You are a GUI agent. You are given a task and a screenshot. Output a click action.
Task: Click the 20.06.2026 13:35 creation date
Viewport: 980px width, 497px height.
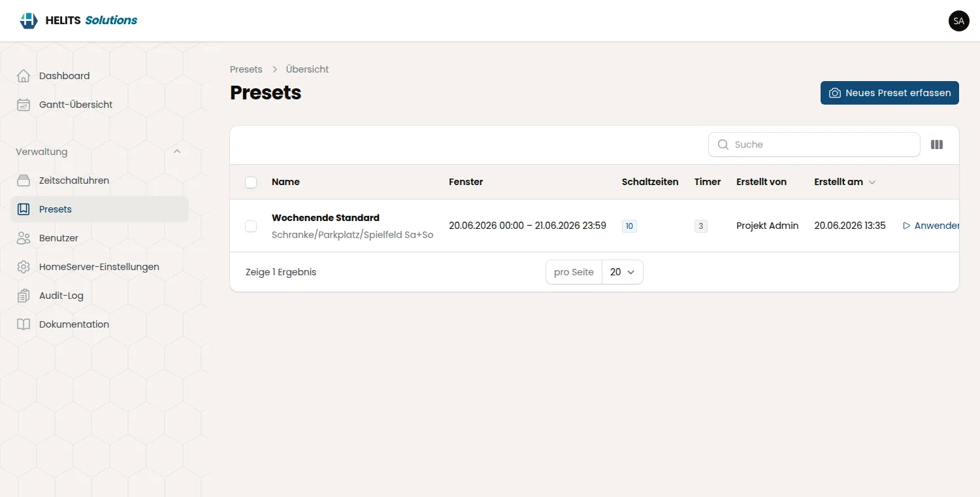point(850,226)
